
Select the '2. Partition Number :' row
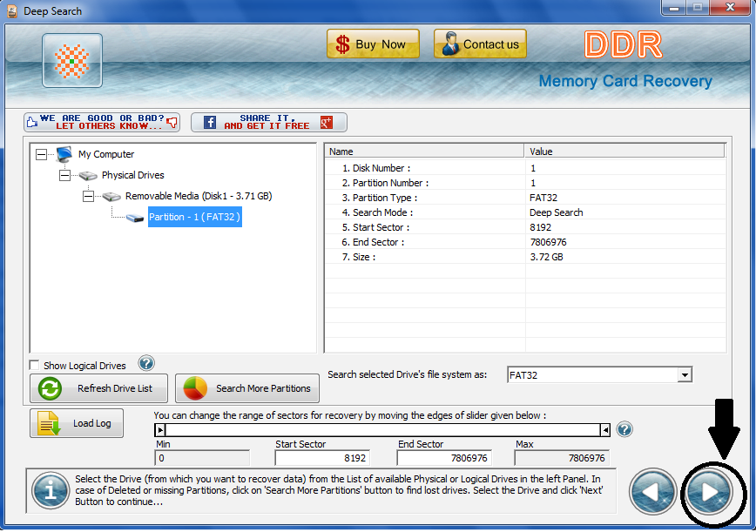(x=525, y=183)
